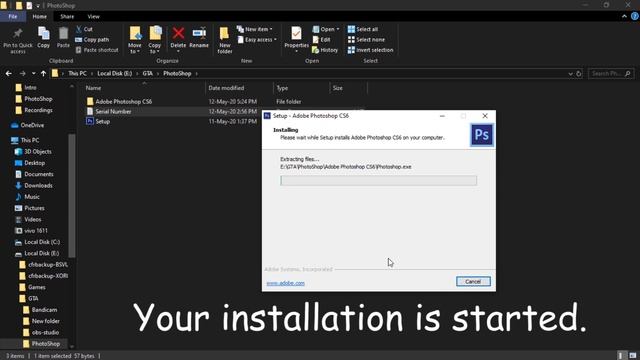Collapse the ribbon with the chevron
Image resolution: width=640 pixels, height=360 pixels.
[624, 16]
